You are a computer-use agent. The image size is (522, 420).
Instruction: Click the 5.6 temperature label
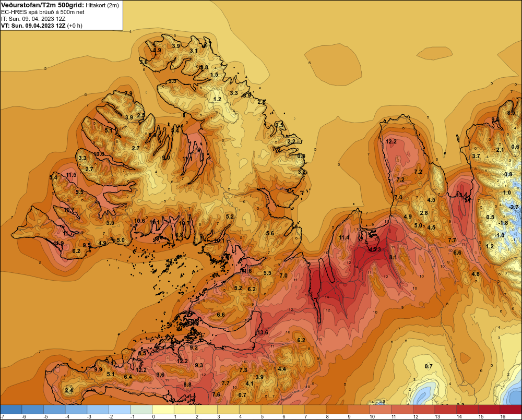(270, 233)
